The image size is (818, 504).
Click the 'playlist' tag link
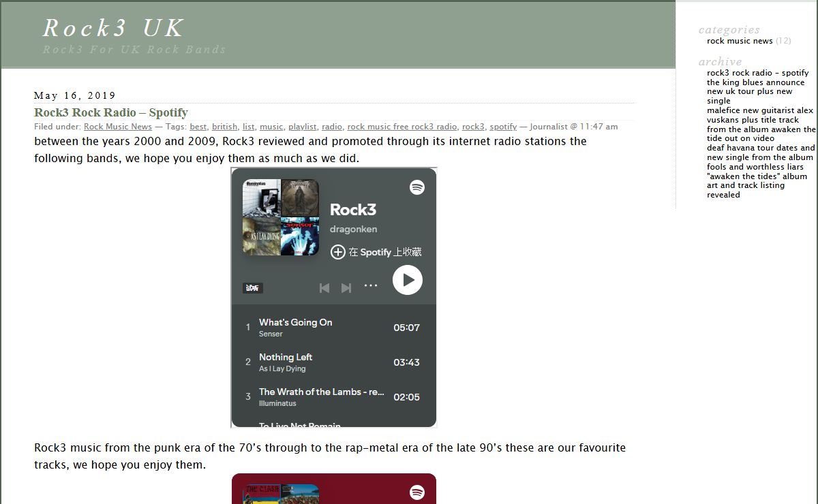[303, 127]
